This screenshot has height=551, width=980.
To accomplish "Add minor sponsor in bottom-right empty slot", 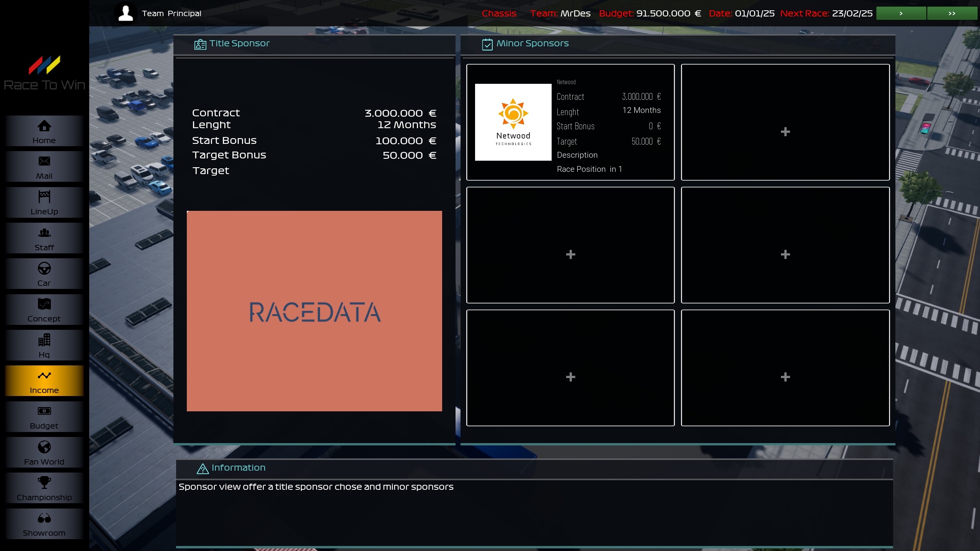I will coord(785,377).
